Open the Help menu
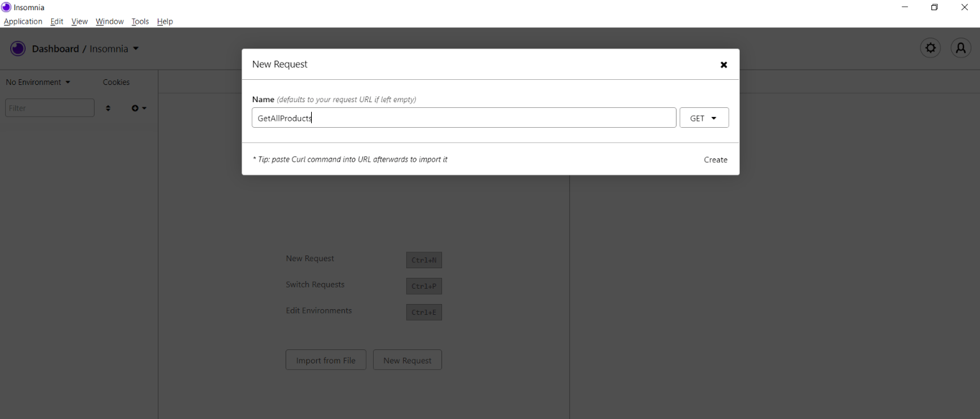 [165, 21]
